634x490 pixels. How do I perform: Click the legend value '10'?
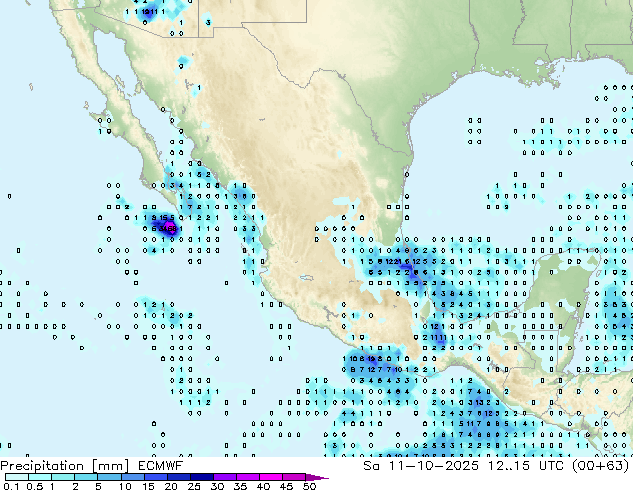[x=125, y=486]
